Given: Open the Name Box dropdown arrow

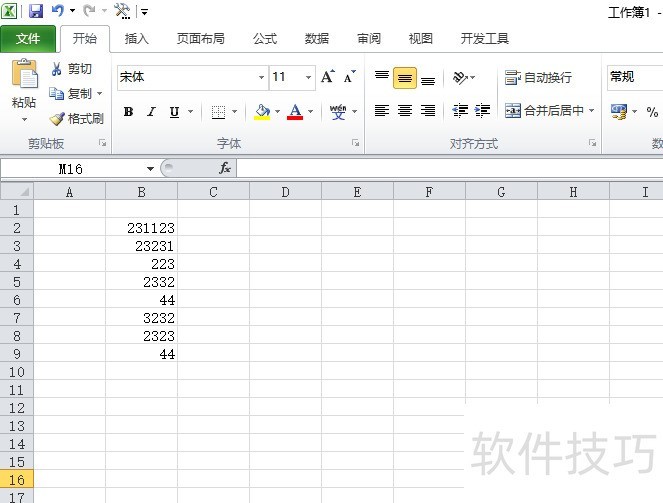Looking at the screenshot, I should click(x=150, y=169).
